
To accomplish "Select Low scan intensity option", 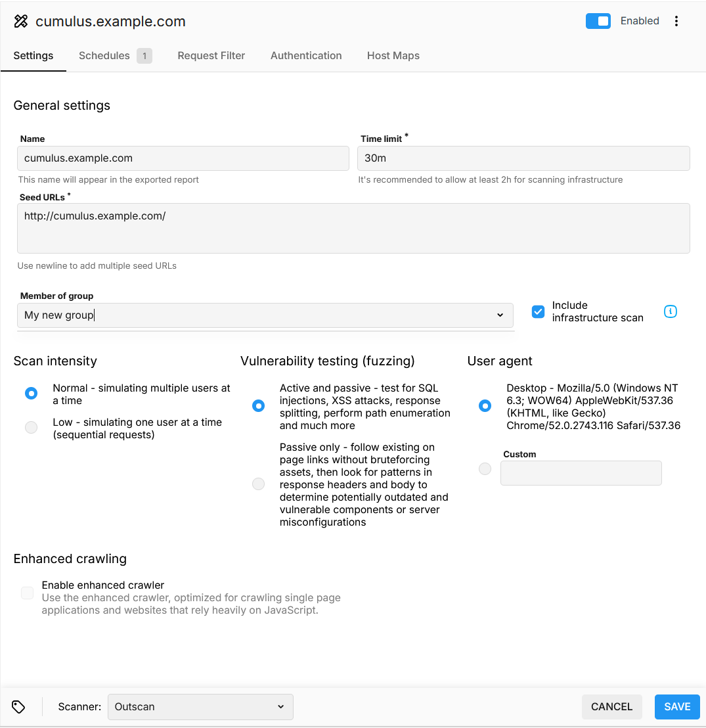I will (31, 428).
